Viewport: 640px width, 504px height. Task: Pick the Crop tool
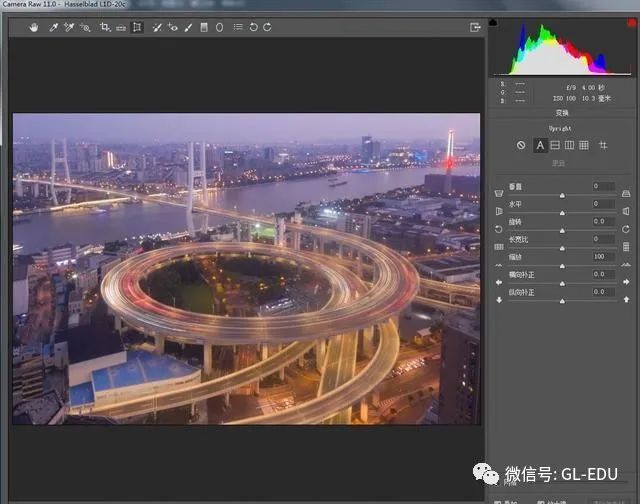pos(104,27)
